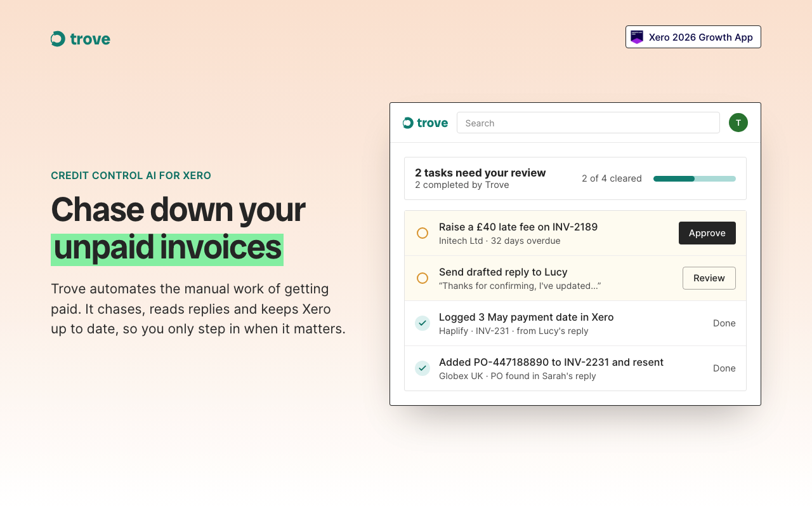
Task: Click Done status on the Logged 3 May row
Action: pos(724,323)
